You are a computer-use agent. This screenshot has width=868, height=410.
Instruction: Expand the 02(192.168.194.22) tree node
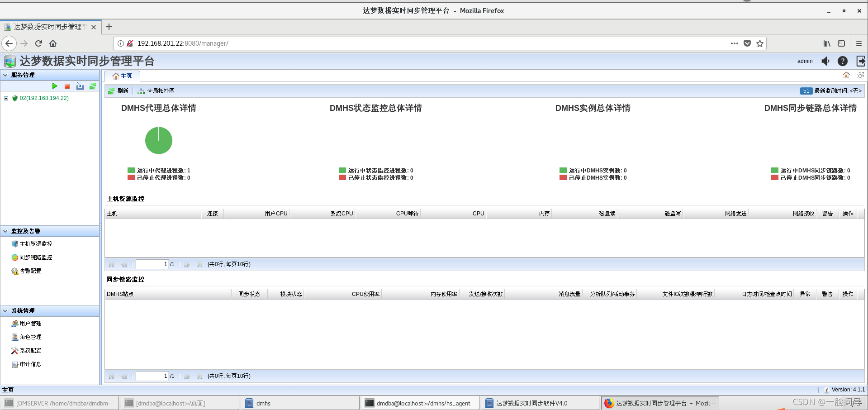pos(6,98)
